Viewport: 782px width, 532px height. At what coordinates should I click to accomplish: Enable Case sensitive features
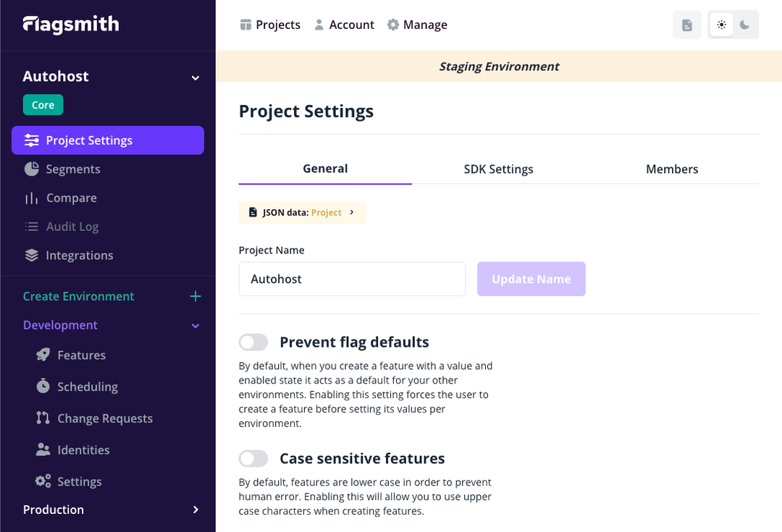pyautogui.click(x=253, y=458)
